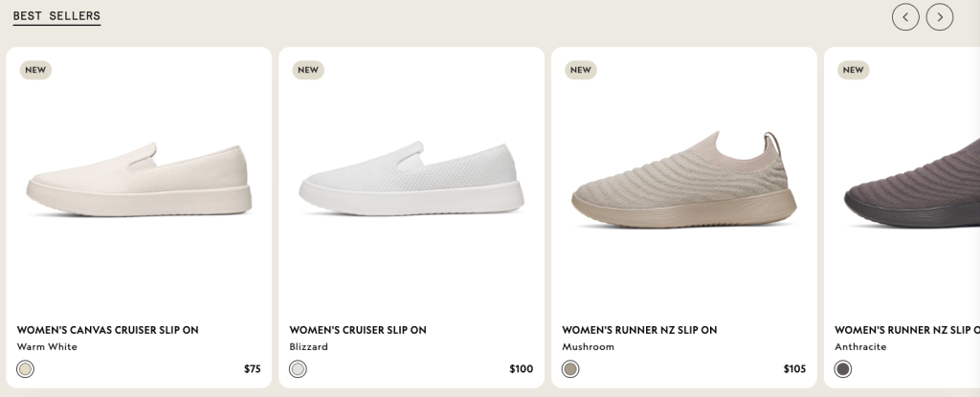The width and height of the screenshot is (980, 397).
Task: Click the dark Anthracite shoe image
Action: (x=912, y=183)
